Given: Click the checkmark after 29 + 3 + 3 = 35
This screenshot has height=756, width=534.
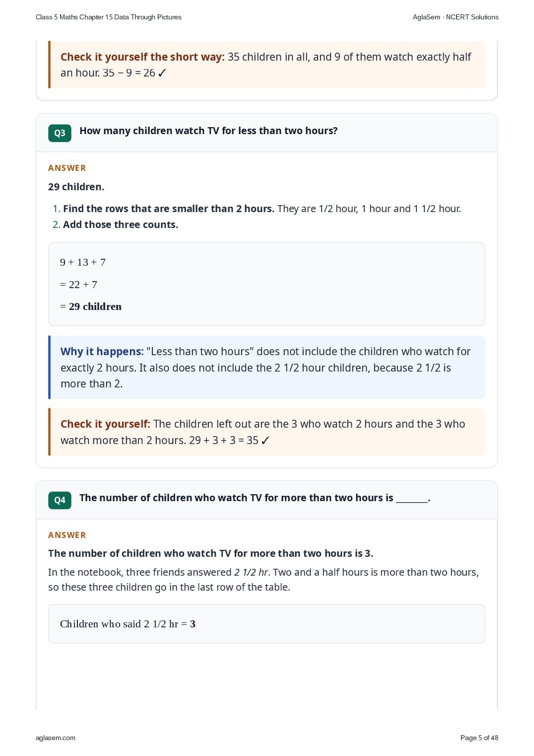Looking at the screenshot, I should click(x=265, y=441).
